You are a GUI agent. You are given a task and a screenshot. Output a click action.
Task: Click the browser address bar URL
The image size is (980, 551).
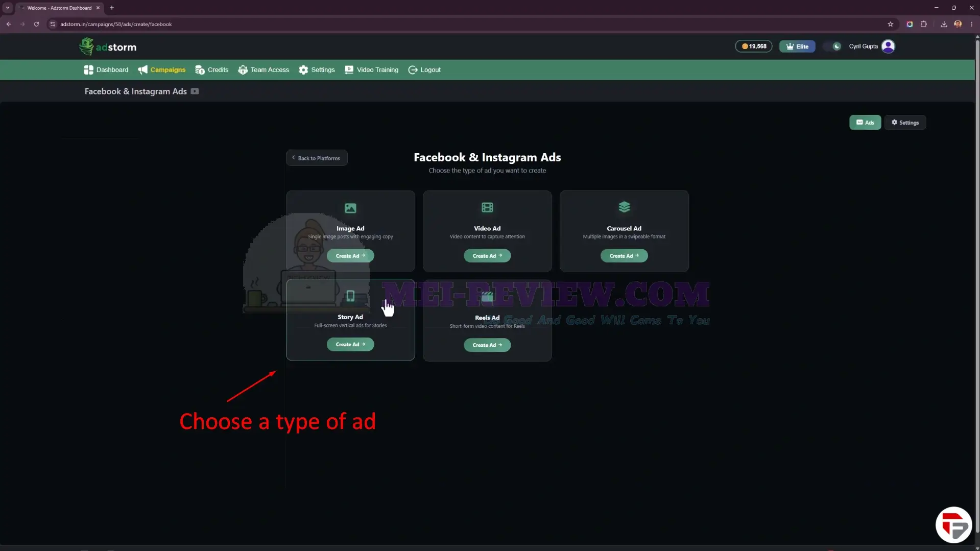point(116,24)
